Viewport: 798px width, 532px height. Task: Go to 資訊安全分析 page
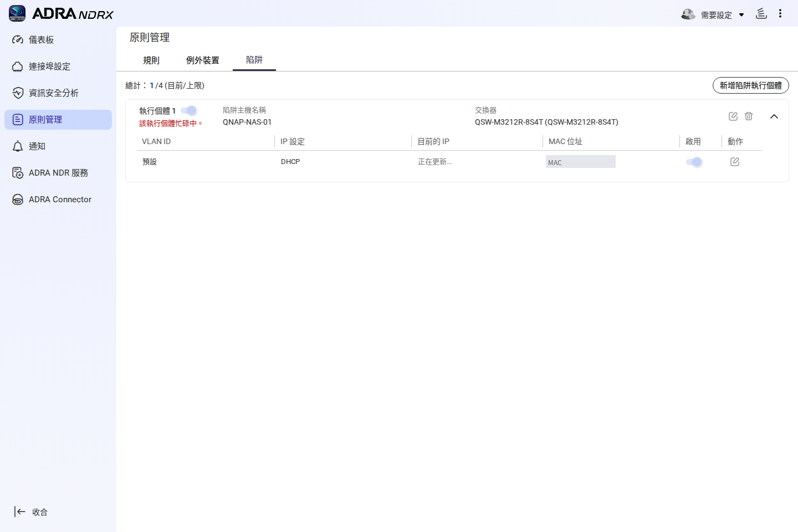coord(58,93)
